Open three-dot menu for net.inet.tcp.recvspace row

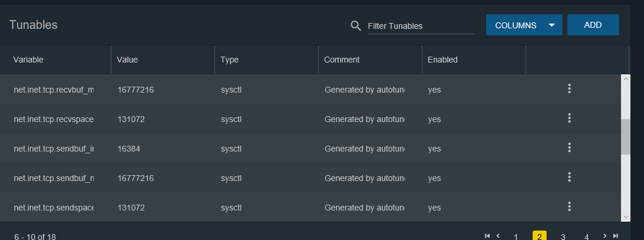(x=569, y=119)
